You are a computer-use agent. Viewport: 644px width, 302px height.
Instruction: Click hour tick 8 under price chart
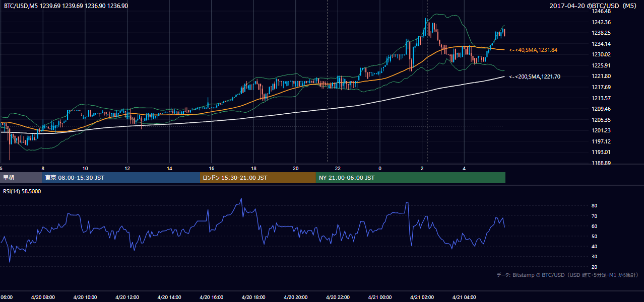click(x=43, y=168)
